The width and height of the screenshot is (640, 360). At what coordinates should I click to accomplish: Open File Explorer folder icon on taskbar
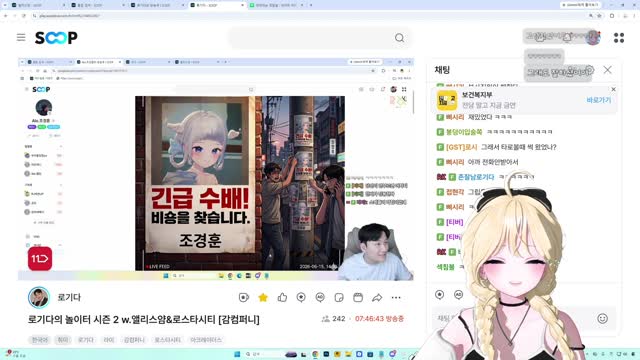pyautogui.click(x=348, y=354)
